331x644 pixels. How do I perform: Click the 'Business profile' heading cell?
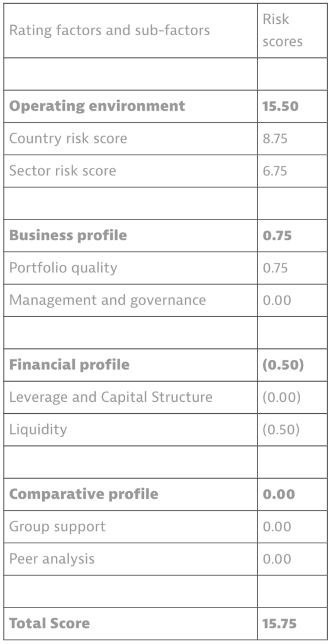click(131, 236)
